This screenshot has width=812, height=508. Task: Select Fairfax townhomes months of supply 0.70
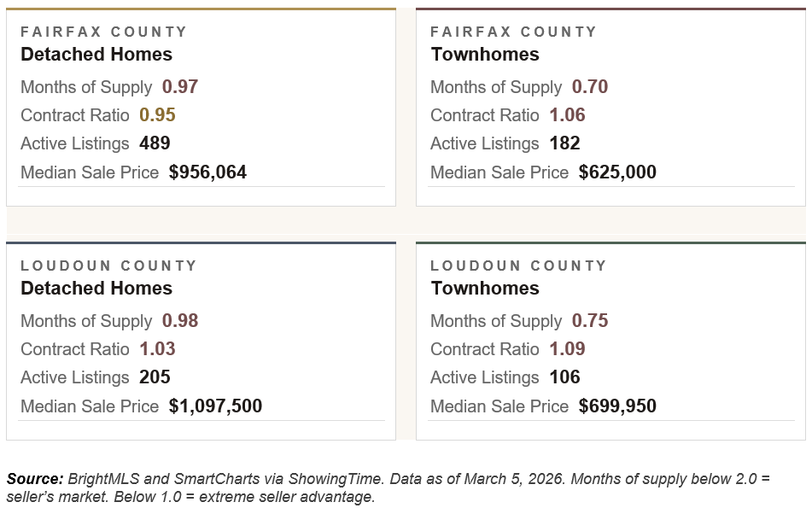590,87
